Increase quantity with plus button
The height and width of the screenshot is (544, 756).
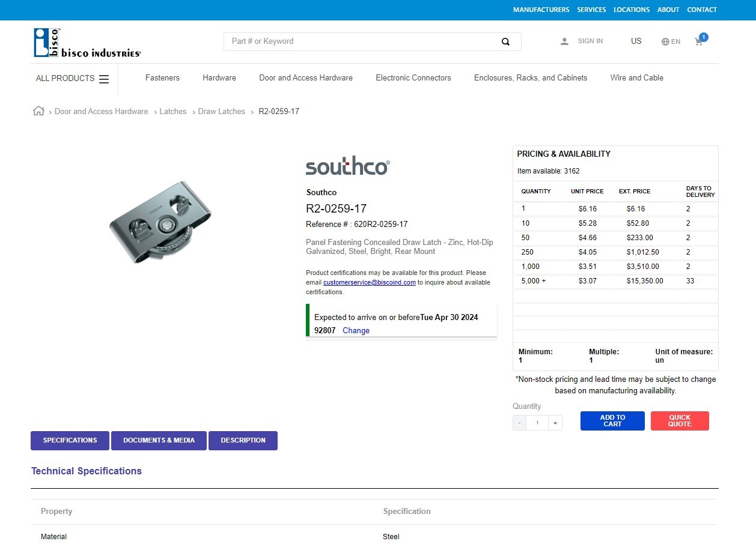[x=555, y=423]
